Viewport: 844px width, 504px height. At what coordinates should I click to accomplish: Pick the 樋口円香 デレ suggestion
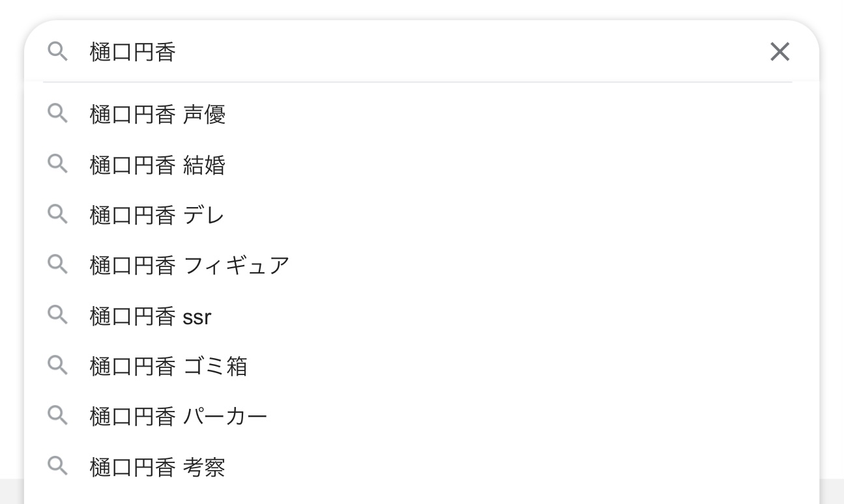pyautogui.click(x=421, y=215)
